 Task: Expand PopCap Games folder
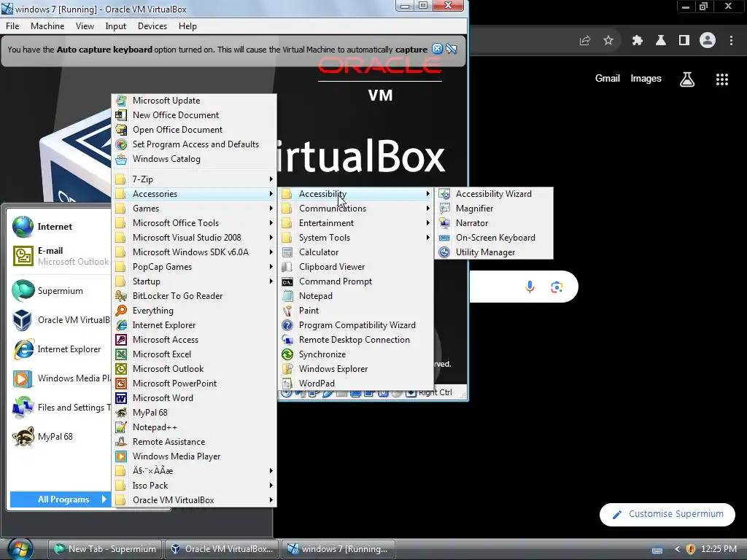[x=194, y=267]
